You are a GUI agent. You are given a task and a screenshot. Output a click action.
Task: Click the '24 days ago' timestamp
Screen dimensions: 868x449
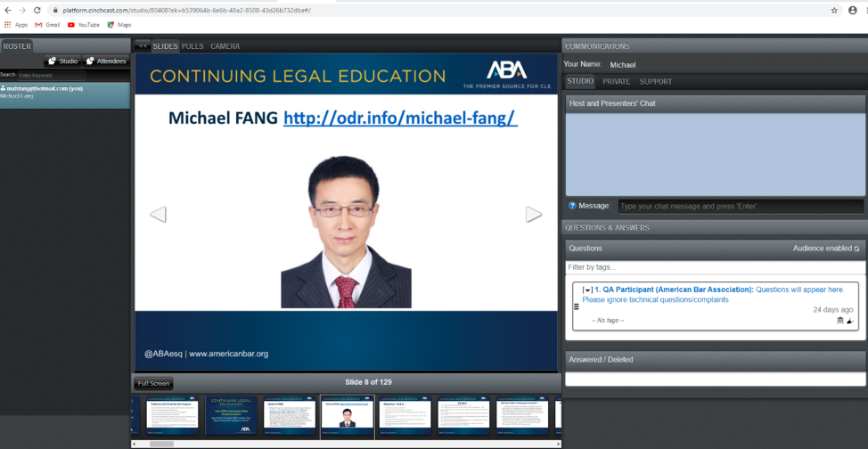click(x=832, y=309)
